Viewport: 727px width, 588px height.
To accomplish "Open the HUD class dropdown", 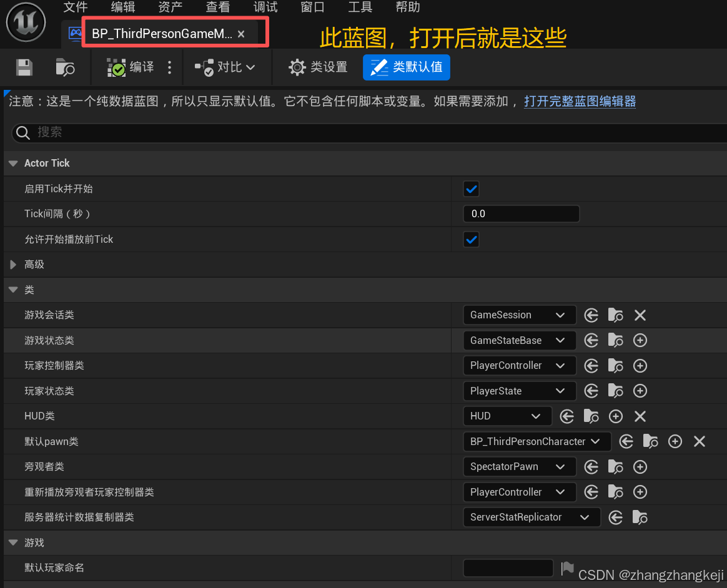I will tap(507, 416).
